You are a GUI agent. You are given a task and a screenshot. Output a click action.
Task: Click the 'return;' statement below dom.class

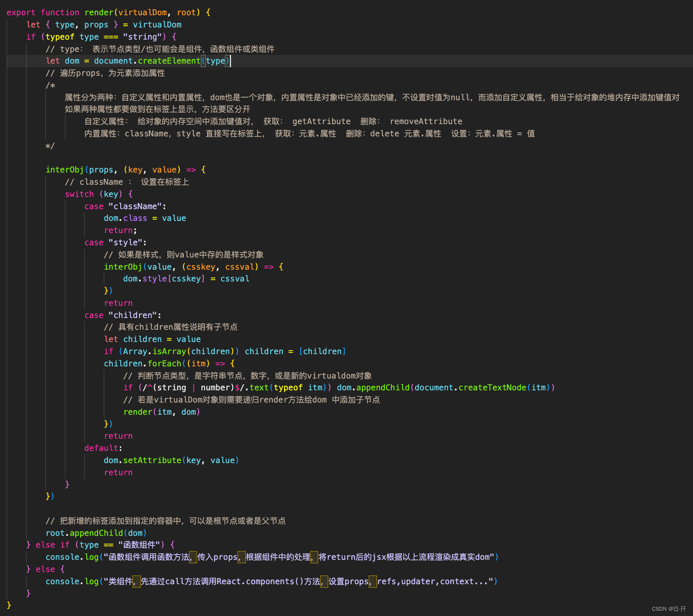tap(120, 230)
